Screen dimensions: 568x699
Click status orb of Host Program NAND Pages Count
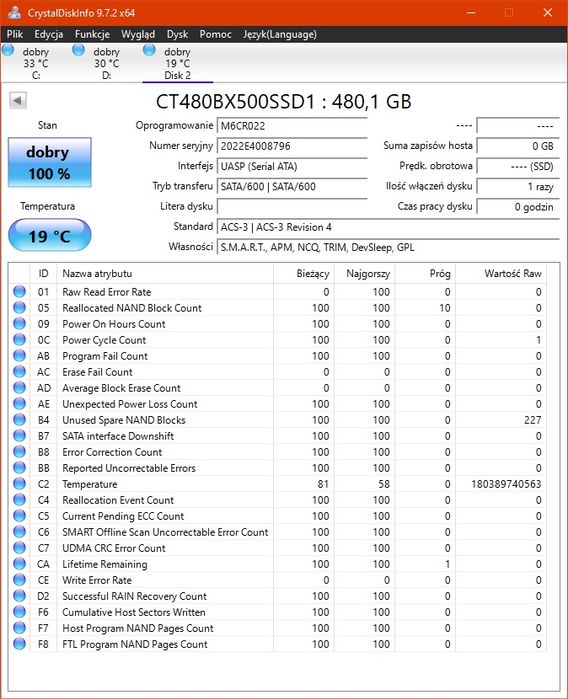[19, 628]
